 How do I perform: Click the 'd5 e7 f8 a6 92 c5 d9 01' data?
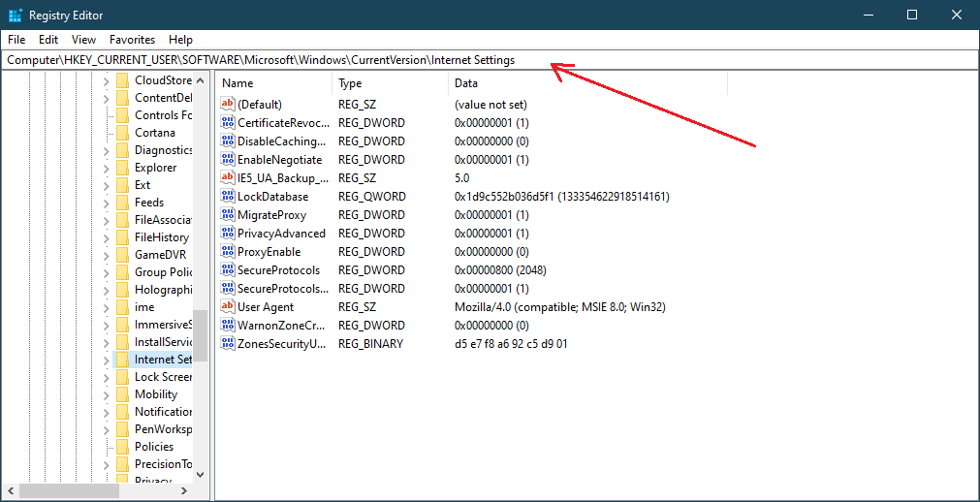[x=511, y=344]
